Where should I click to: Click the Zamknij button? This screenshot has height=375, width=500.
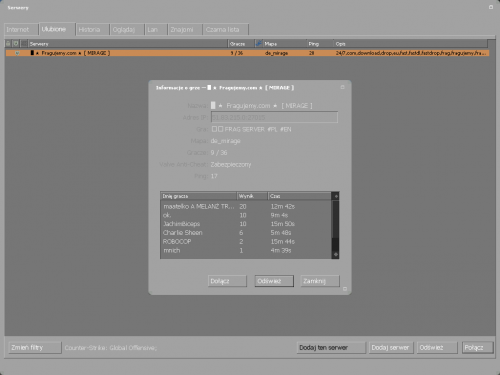pyautogui.click(x=320, y=281)
